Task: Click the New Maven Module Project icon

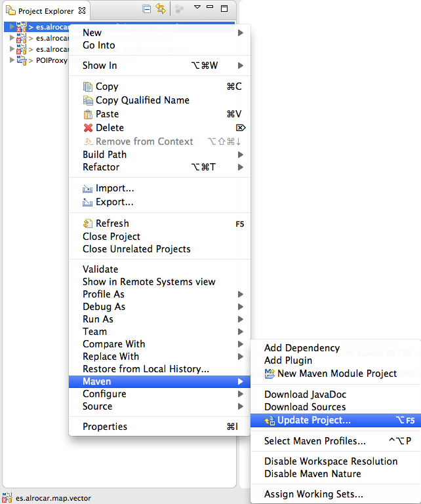Action: [x=270, y=374]
